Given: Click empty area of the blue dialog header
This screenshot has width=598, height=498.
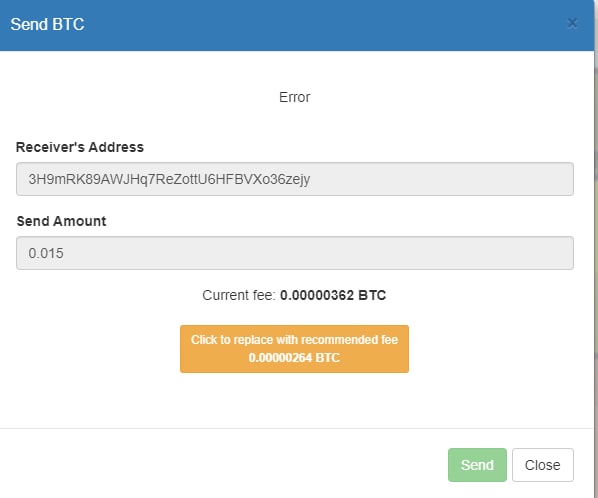Looking at the screenshot, I should pyautogui.click(x=324, y=24).
